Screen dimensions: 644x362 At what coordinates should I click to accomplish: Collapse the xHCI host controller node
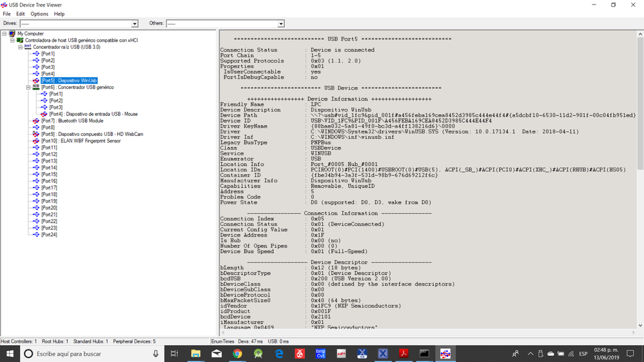[12, 40]
